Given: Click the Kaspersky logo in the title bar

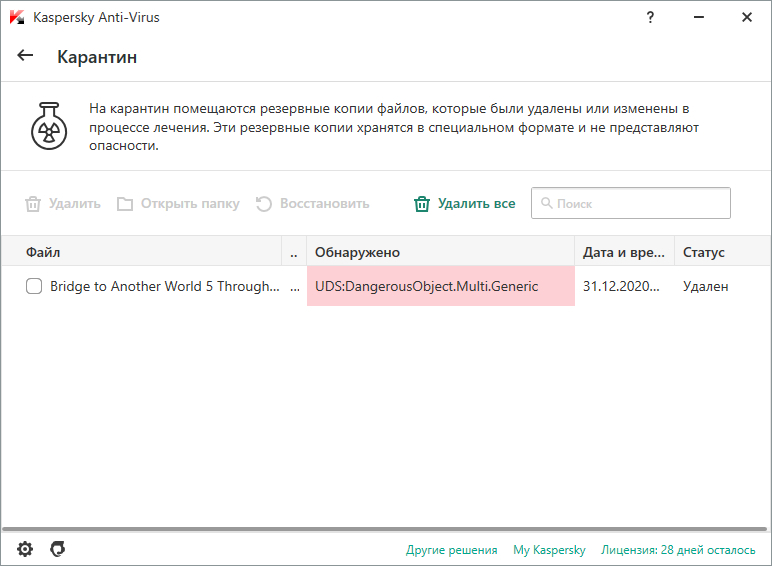Looking at the screenshot, I should click(17, 17).
